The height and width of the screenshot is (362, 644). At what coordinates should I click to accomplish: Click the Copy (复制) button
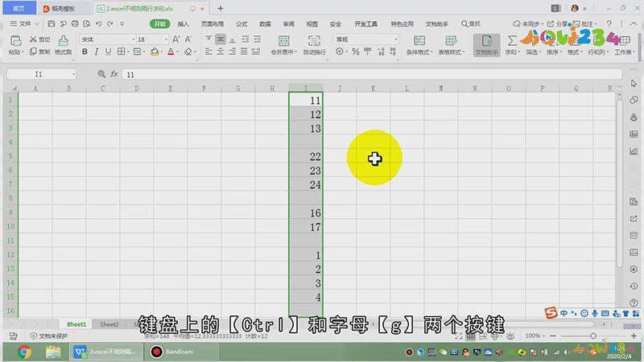(x=39, y=51)
